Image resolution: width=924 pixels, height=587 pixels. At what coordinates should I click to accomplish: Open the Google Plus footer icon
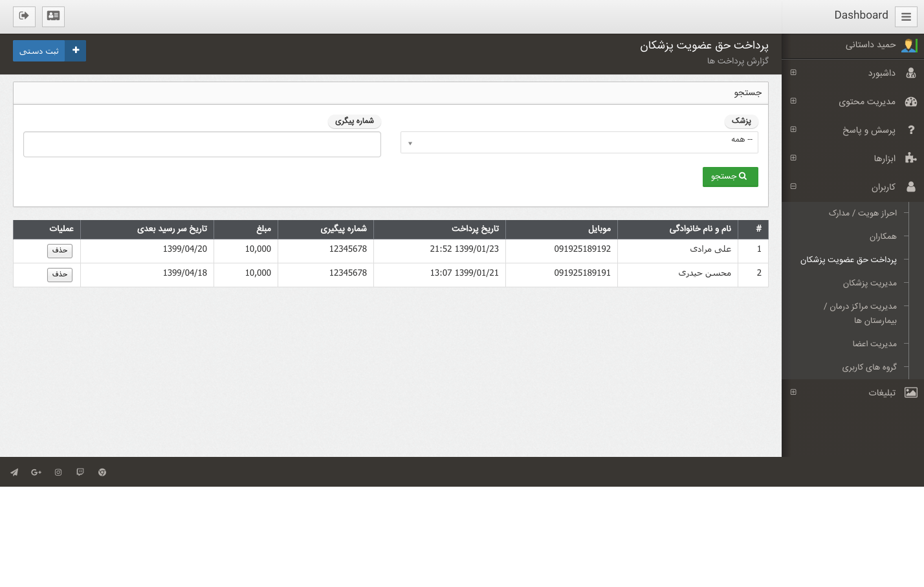click(x=36, y=472)
